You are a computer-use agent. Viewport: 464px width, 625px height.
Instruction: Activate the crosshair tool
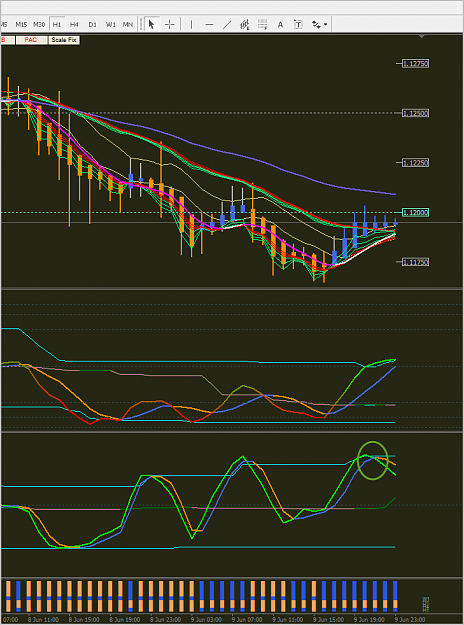pos(170,25)
